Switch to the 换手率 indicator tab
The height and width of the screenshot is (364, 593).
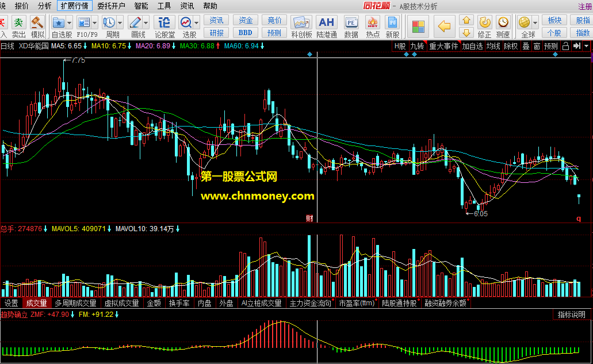(179, 303)
